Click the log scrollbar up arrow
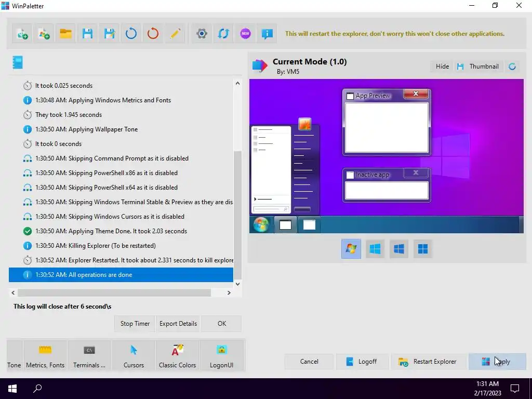This screenshot has width=532, height=399. (x=237, y=83)
